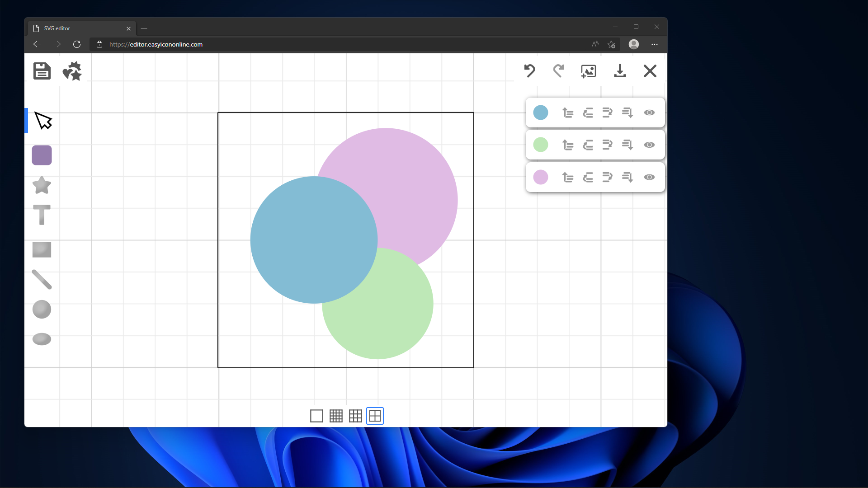This screenshot has width=868, height=488.
Task: Bring the green circle layer to front
Action: (x=568, y=145)
